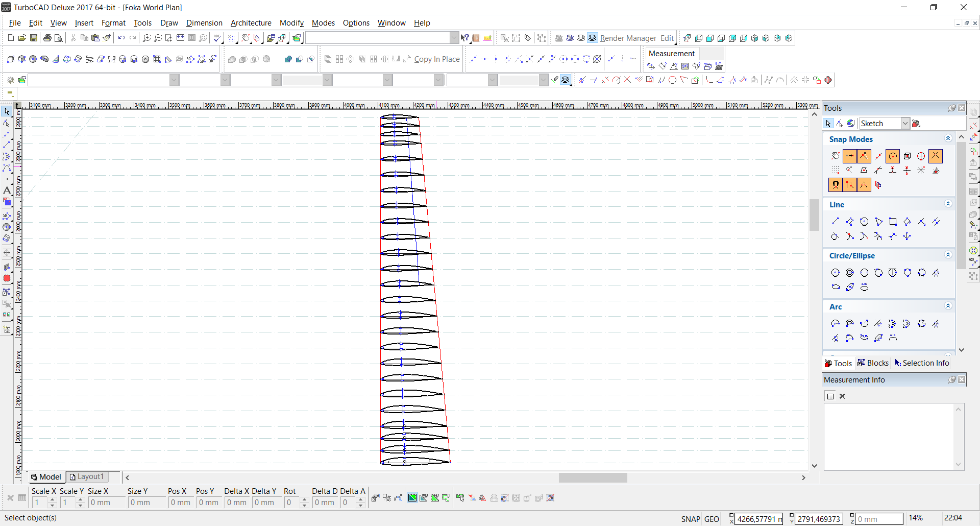
Task: Open the Architecture menu
Action: tap(251, 23)
